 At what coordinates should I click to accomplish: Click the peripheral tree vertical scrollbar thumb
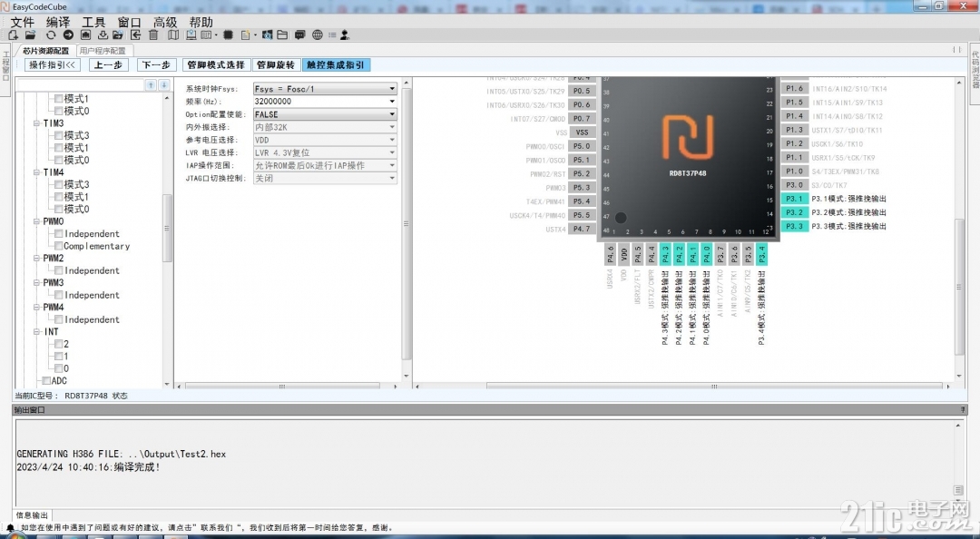[x=167, y=229]
